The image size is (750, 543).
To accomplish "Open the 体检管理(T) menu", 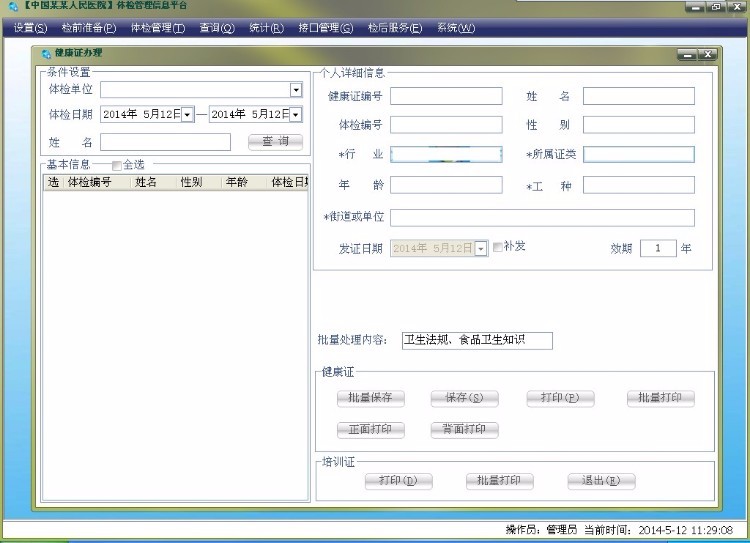I will (x=158, y=28).
